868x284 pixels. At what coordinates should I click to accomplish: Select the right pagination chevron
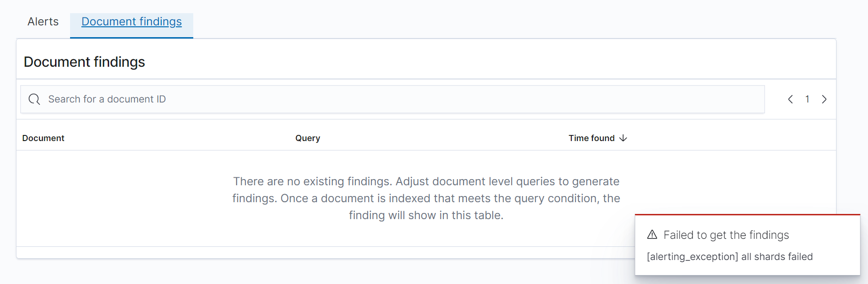tap(824, 99)
